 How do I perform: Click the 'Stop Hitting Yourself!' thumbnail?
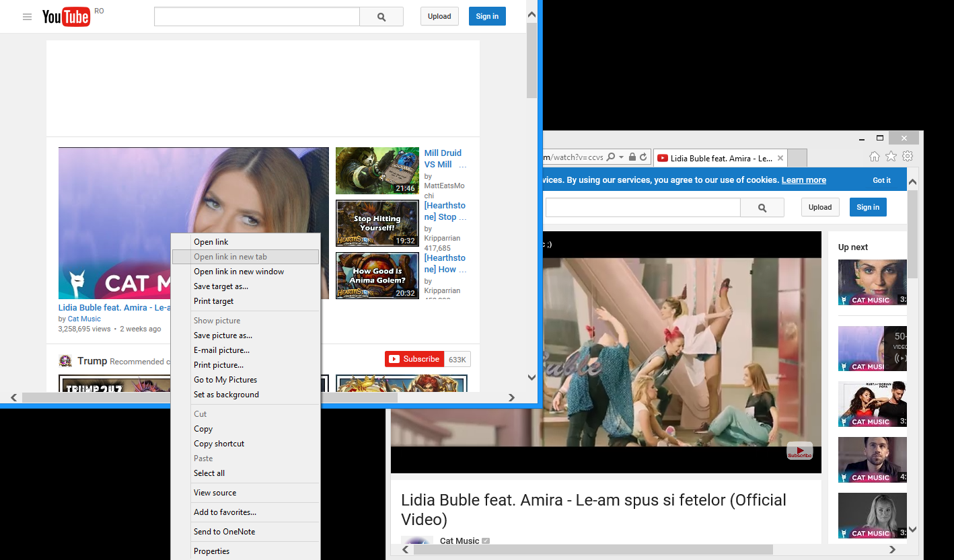pos(377,223)
